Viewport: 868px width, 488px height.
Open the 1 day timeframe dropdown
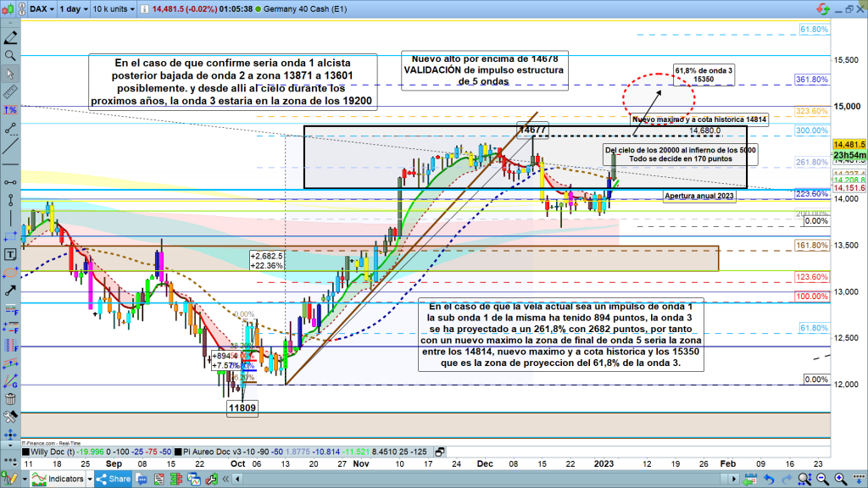point(74,8)
